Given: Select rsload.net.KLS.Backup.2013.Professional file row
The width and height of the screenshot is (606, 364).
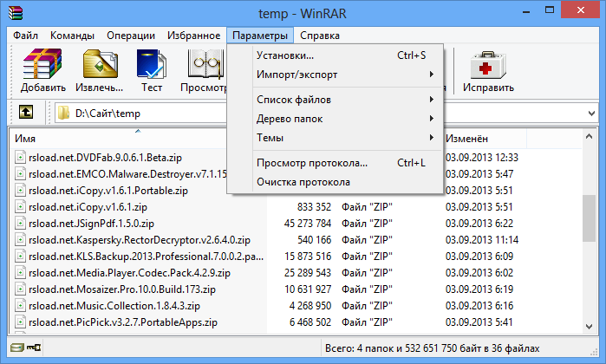Looking at the screenshot, I should (147, 257).
